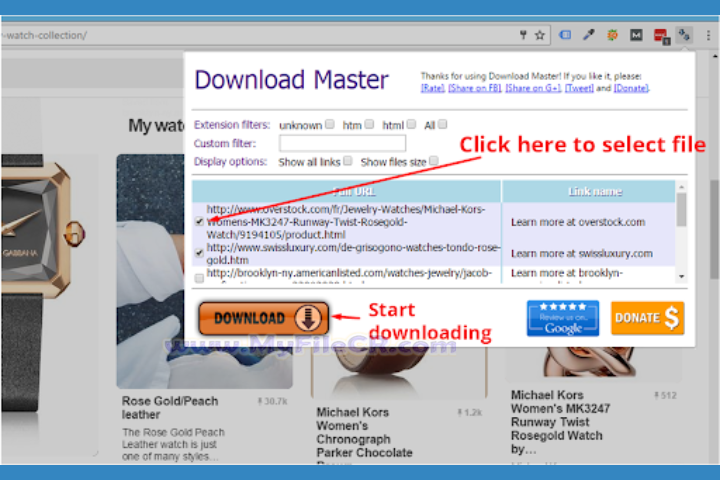
Task: Click 'Learn more at overstock.com' cell
Action: tap(578, 222)
